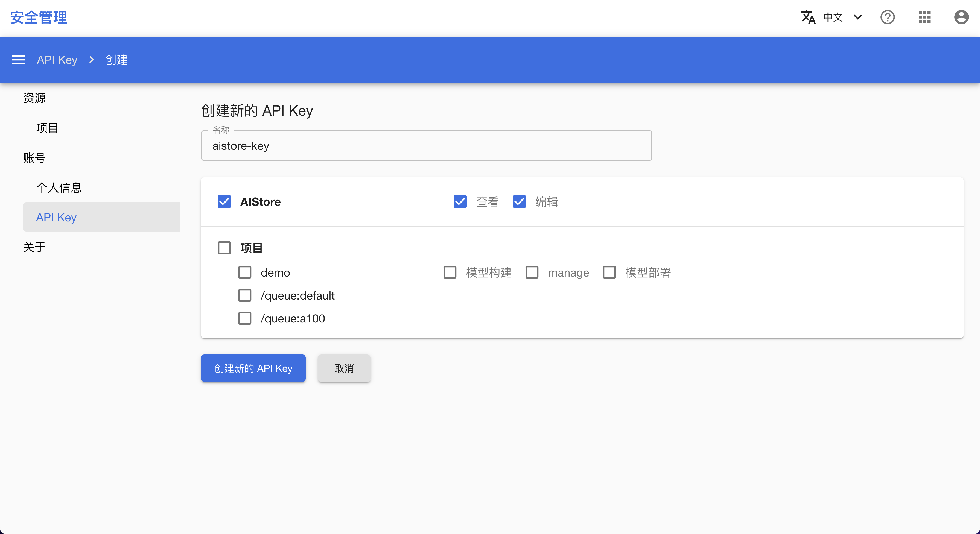Click the 名称 input field
This screenshot has height=534, width=980.
tap(426, 146)
